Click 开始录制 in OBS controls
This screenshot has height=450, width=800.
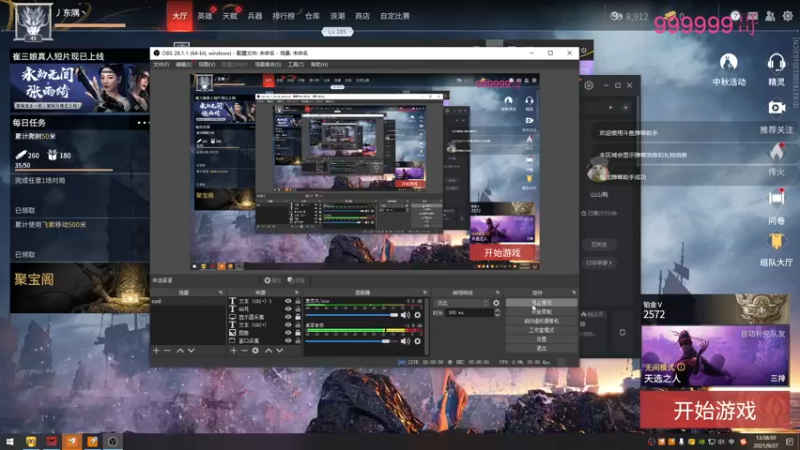541,312
